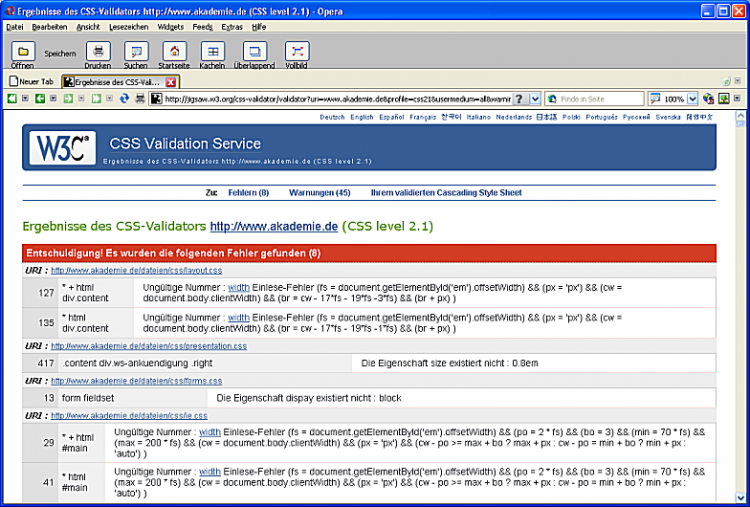
Task: Cascade windows with Überlappend icon
Action: tap(256, 51)
